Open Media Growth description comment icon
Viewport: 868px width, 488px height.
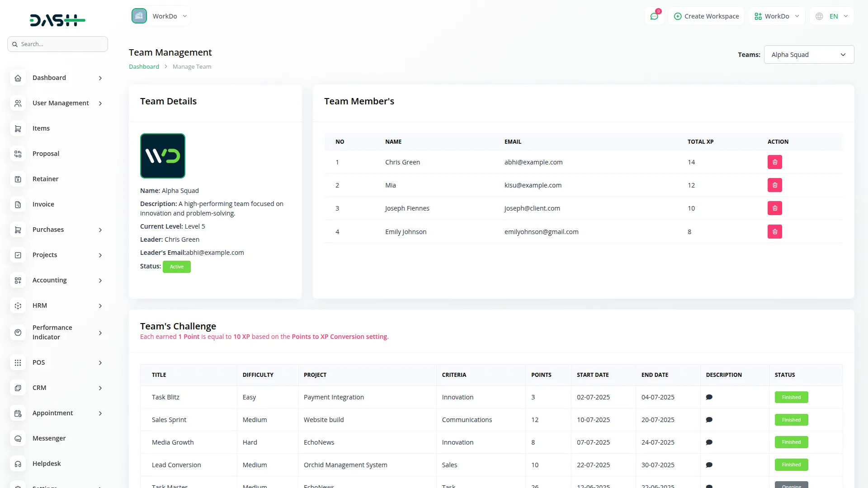click(709, 442)
